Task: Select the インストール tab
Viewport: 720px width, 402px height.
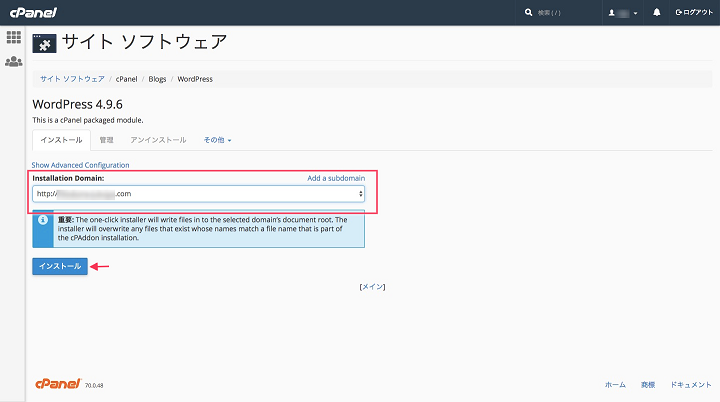Action: pos(61,140)
